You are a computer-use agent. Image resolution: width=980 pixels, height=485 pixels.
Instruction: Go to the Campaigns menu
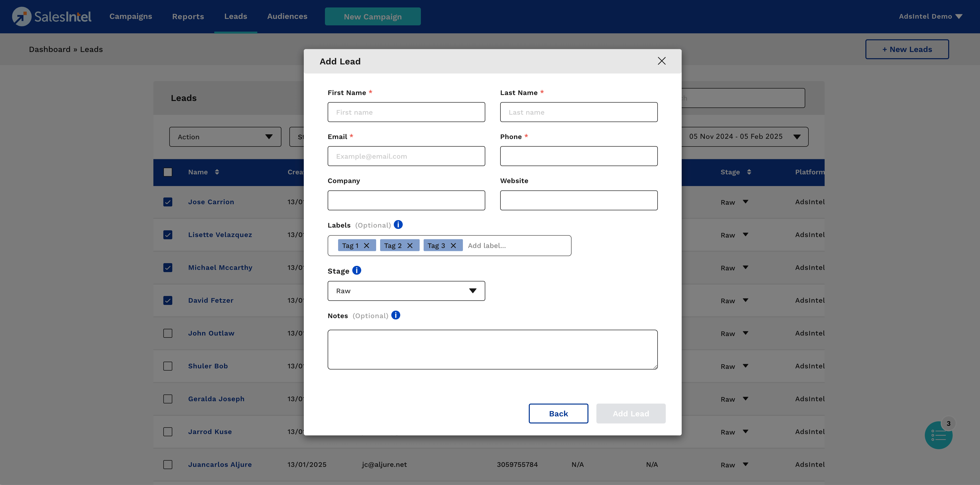click(x=131, y=16)
